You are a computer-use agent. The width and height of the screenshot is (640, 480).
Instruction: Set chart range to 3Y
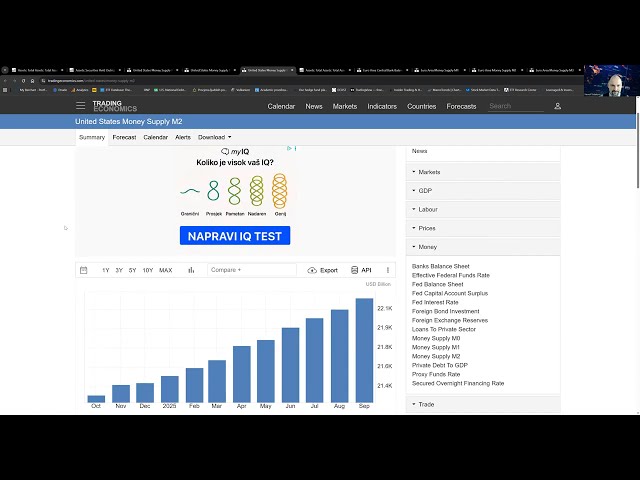tap(119, 270)
